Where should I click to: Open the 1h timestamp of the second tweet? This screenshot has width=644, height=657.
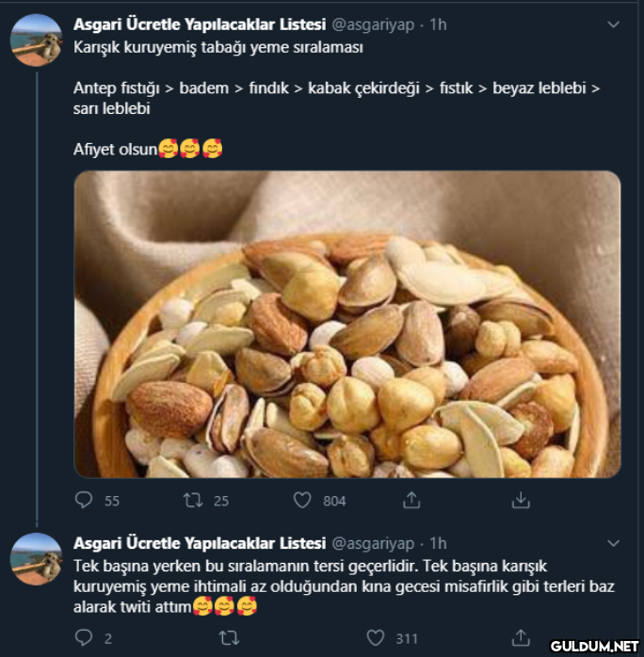tap(438, 543)
